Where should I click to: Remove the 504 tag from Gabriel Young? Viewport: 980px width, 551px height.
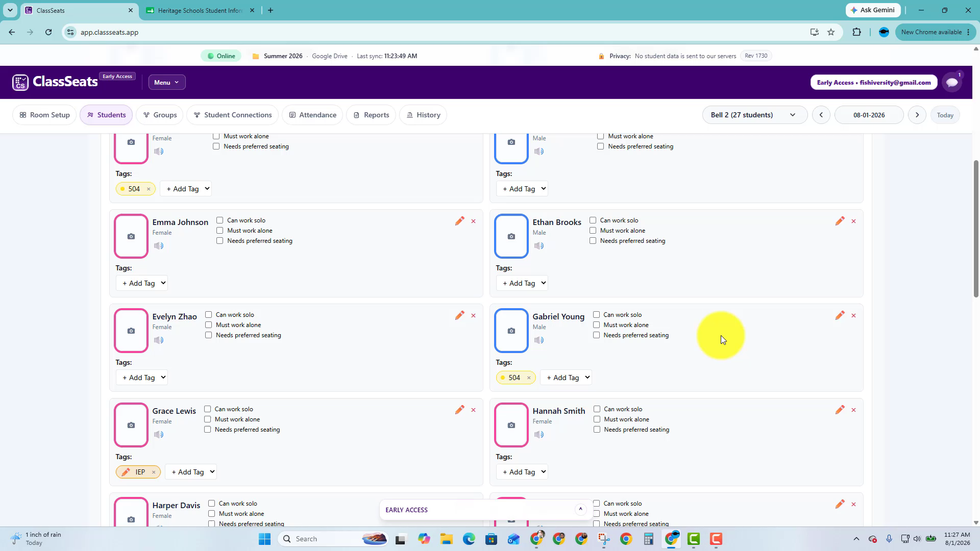[x=529, y=378]
